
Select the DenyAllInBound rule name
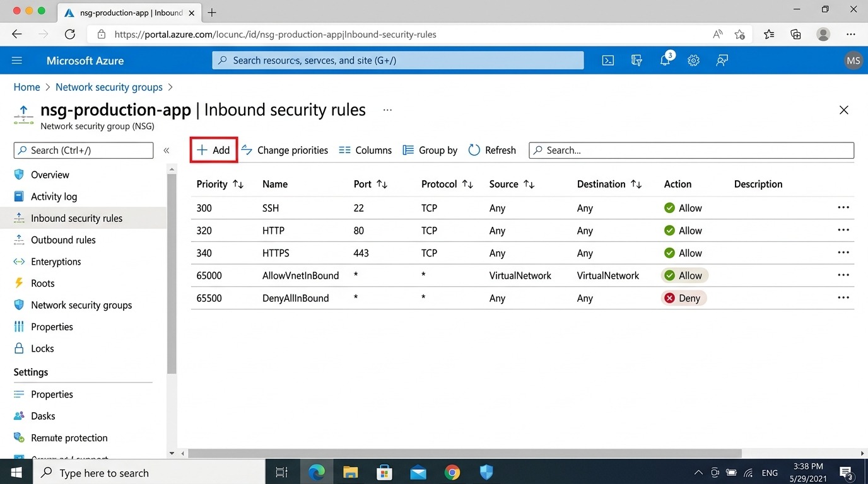coord(295,298)
